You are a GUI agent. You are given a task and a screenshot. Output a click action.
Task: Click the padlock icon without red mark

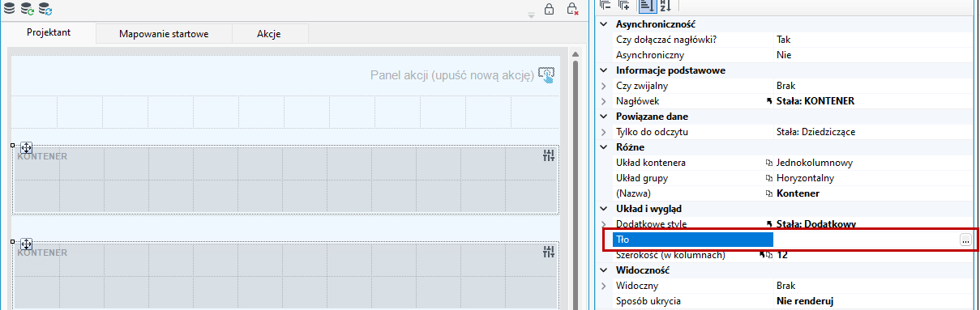pyautogui.click(x=549, y=10)
